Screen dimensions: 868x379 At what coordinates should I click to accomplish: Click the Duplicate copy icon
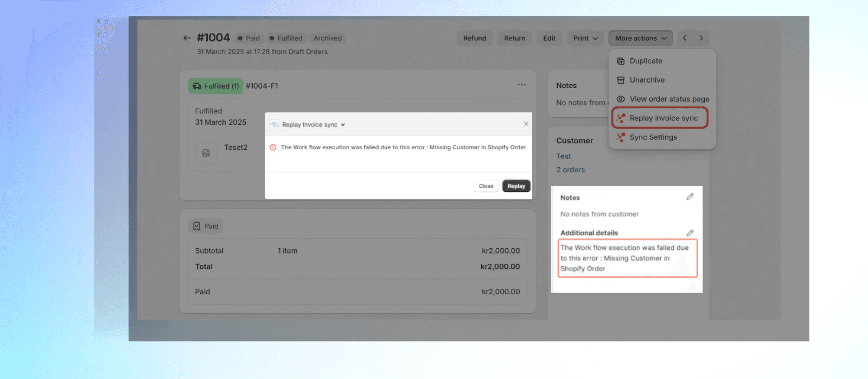[621, 61]
